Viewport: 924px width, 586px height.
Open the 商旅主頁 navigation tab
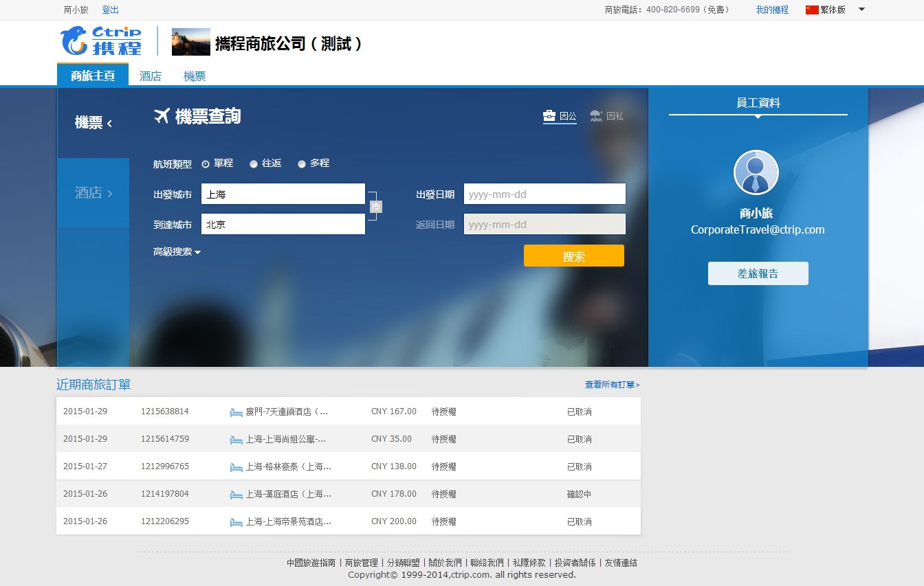tap(93, 76)
